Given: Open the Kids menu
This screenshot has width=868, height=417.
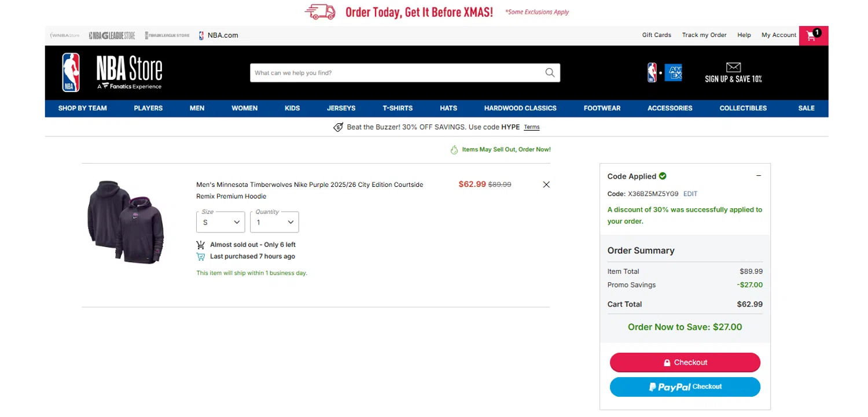Looking at the screenshot, I should [292, 108].
